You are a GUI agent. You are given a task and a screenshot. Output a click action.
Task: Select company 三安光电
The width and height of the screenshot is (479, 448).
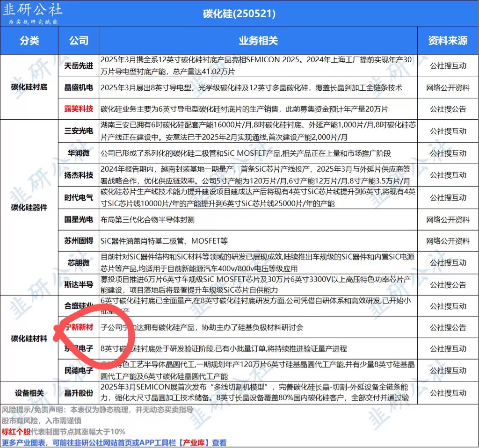pyautogui.click(x=79, y=131)
